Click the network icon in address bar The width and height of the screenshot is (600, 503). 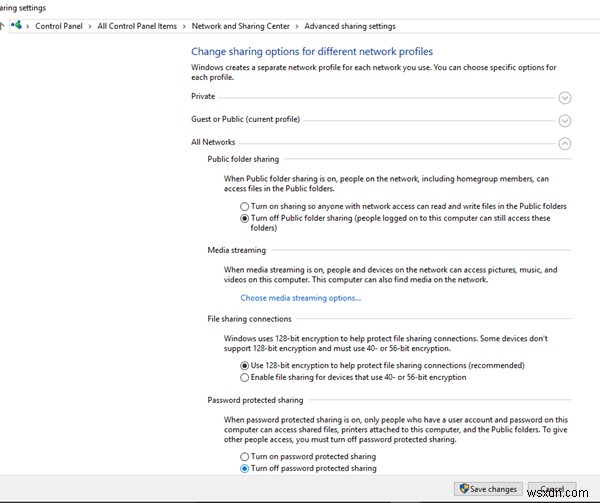point(16,25)
